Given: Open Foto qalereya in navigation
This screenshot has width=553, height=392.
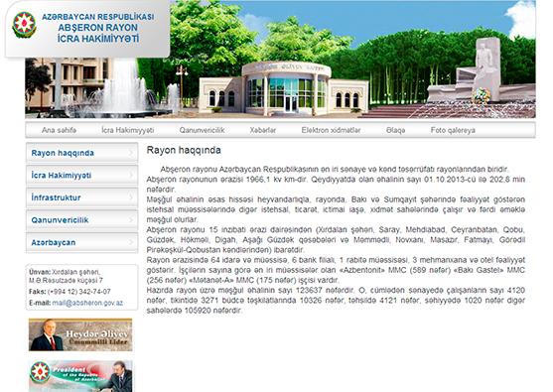Looking at the screenshot, I should (453, 130).
